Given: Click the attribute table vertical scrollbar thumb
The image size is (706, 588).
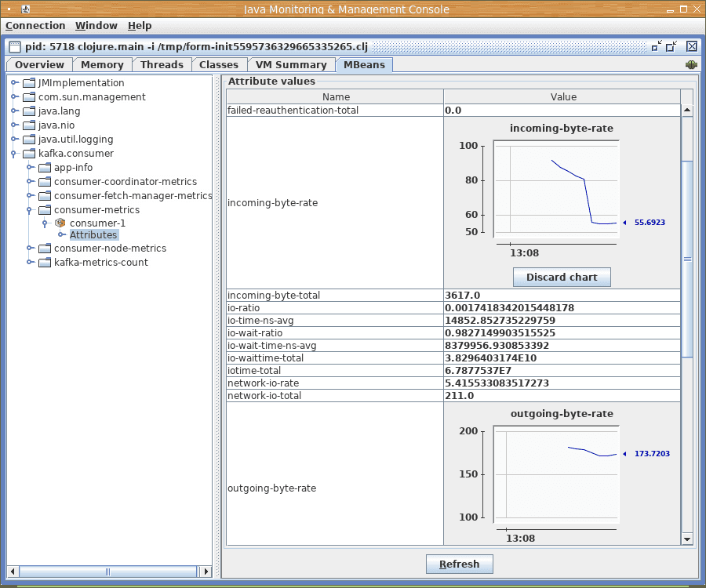Looking at the screenshot, I should pyautogui.click(x=687, y=259).
